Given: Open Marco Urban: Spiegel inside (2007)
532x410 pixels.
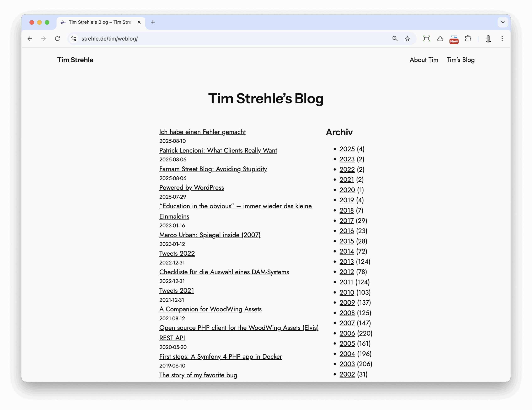Looking at the screenshot, I should point(210,235).
